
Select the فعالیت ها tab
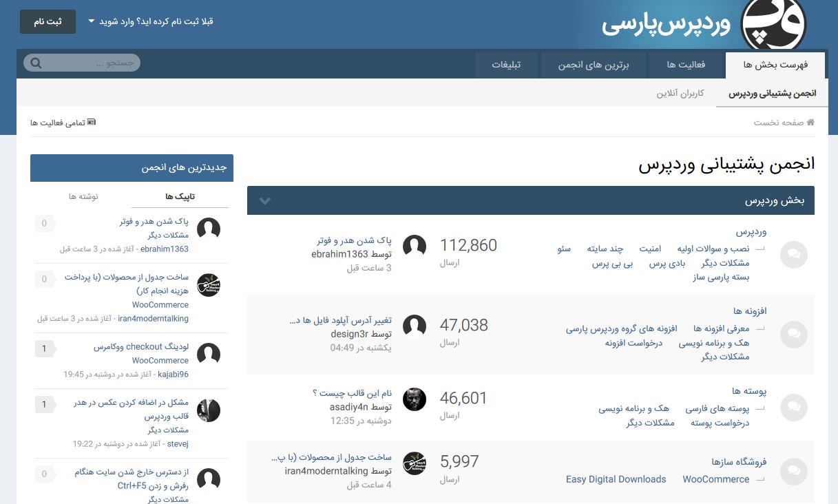pos(686,65)
